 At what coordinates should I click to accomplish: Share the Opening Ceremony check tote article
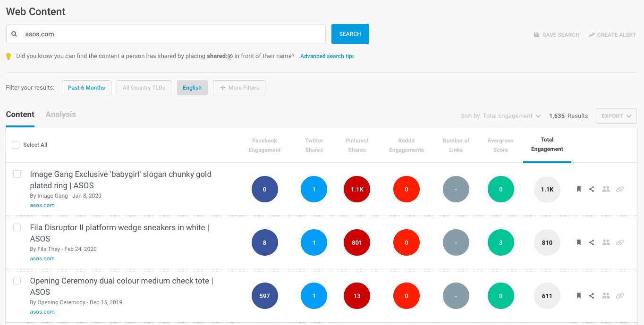[592, 296]
